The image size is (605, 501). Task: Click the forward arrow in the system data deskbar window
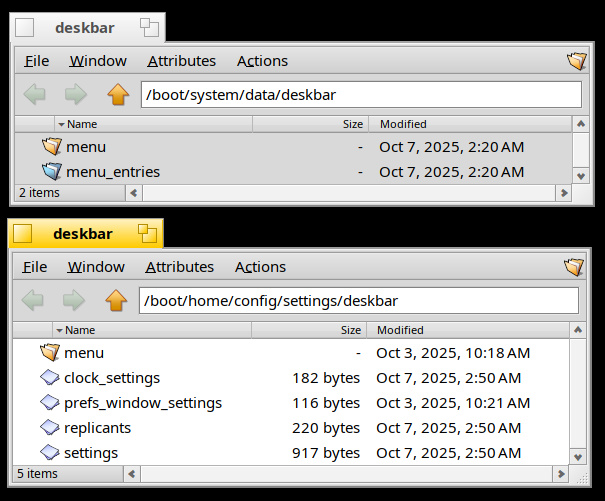click(76, 95)
